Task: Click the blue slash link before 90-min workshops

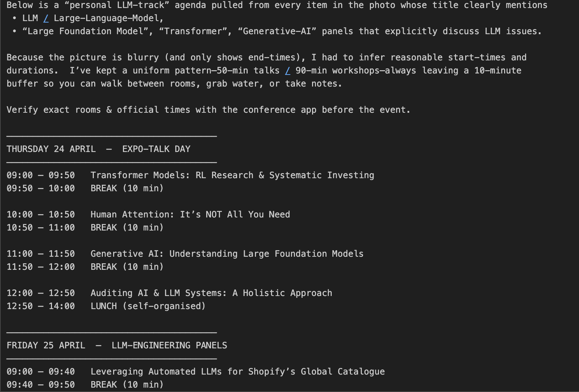Action: point(288,71)
